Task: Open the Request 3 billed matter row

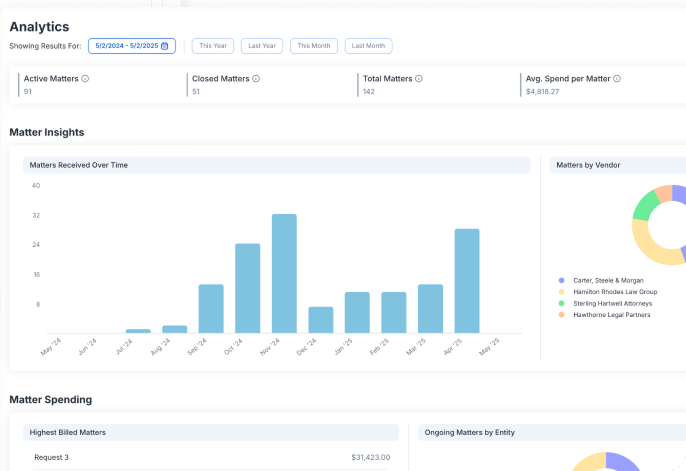Action: [x=211, y=457]
